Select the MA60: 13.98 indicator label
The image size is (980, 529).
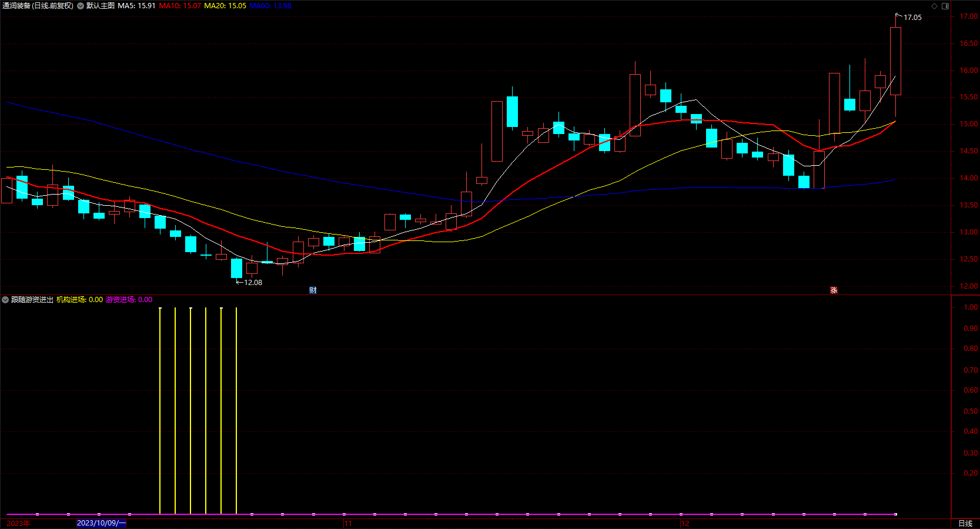point(270,6)
